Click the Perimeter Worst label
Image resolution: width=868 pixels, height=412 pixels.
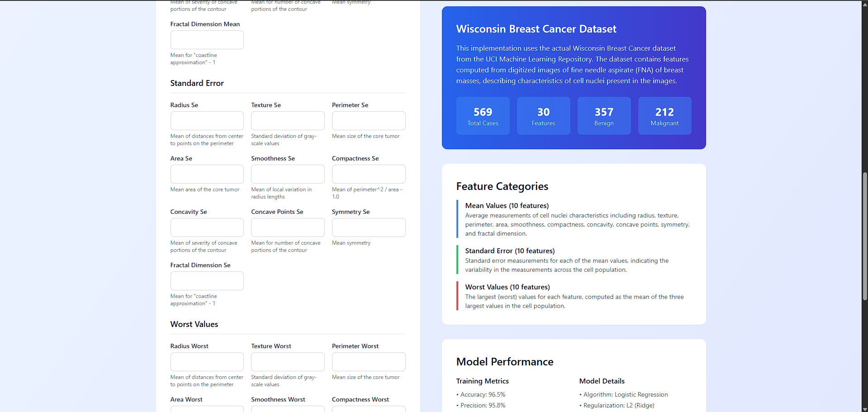355,346
